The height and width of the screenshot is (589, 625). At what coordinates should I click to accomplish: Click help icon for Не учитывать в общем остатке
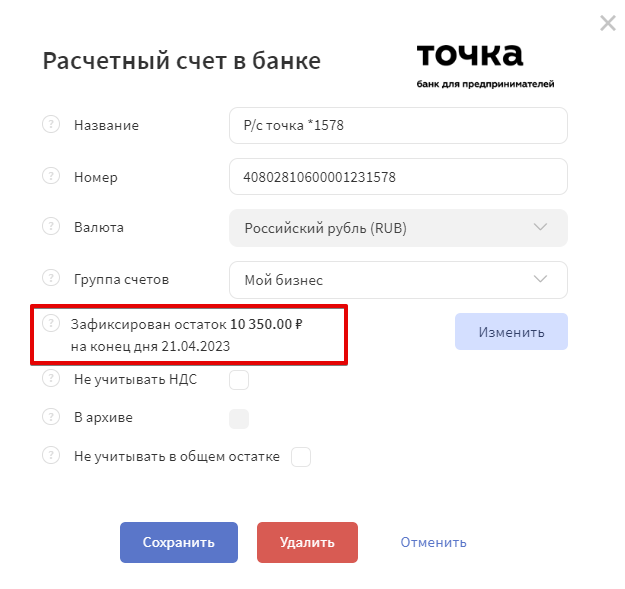[51, 455]
